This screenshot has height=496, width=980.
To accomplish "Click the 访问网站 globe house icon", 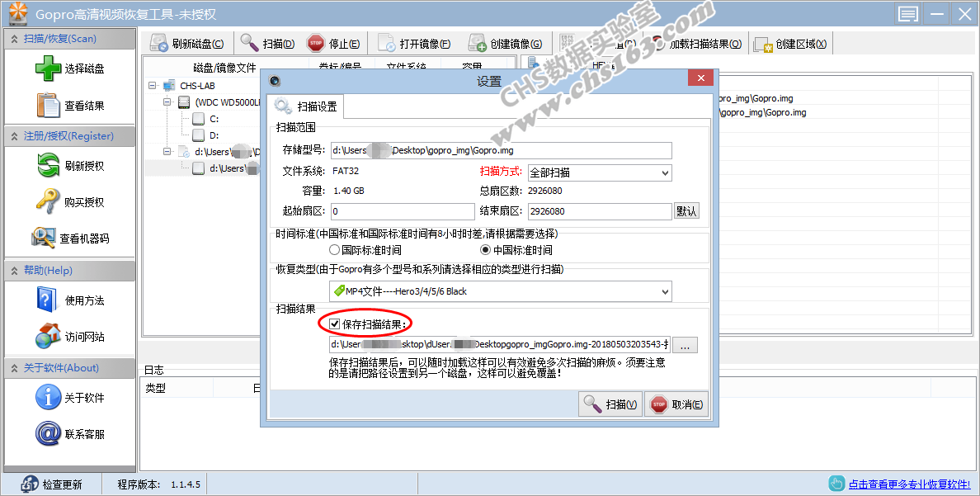I will click(x=48, y=336).
